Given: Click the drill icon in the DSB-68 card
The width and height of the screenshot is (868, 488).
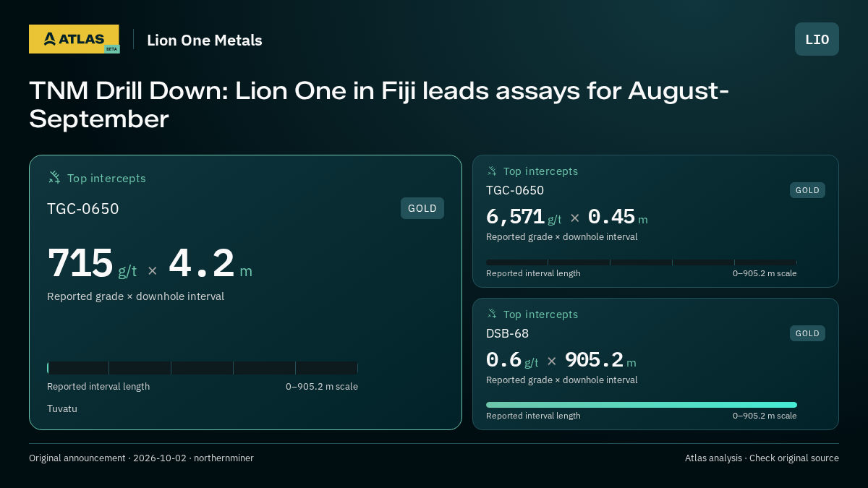Looking at the screenshot, I should (x=492, y=314).
